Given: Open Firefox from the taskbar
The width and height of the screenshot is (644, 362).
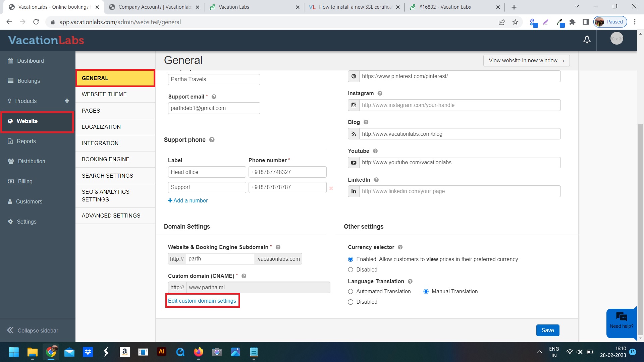Looking at the screenshot, I should tap(198, 352).
